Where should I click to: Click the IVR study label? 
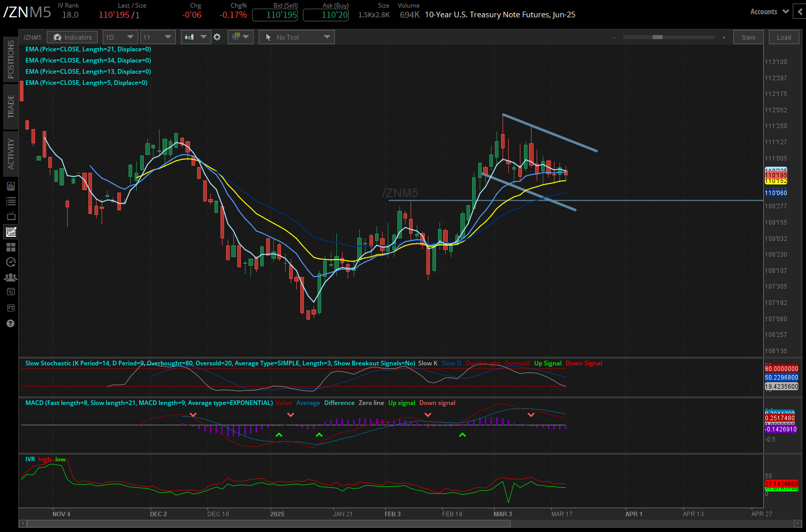pyautogui.click(x=30, y=459)
